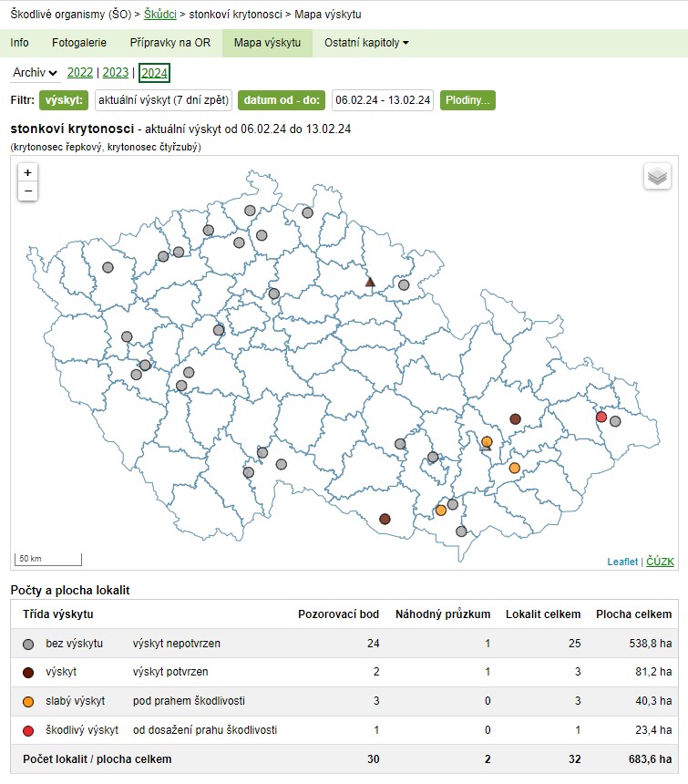
Task: Click the 23,4 ha cell
Action: [x=653, y=730]
